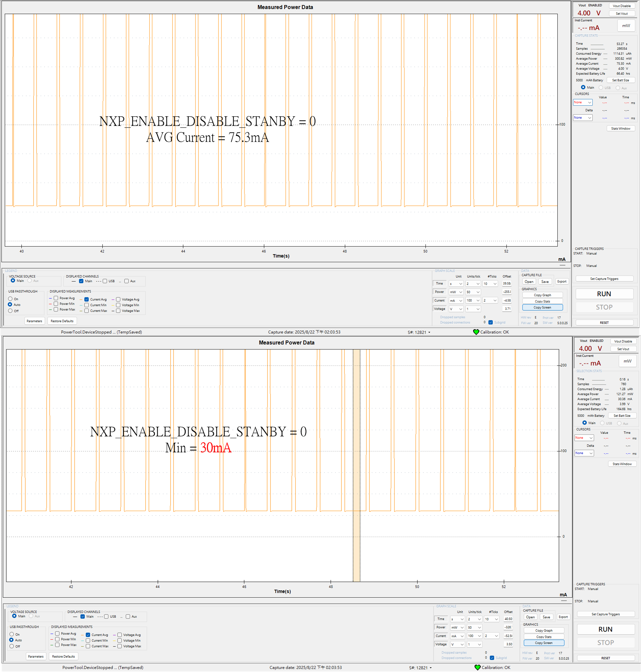Click the green heart calibration icon in upper window
Viewport: 641px width, 672px height.
point(476,332)
